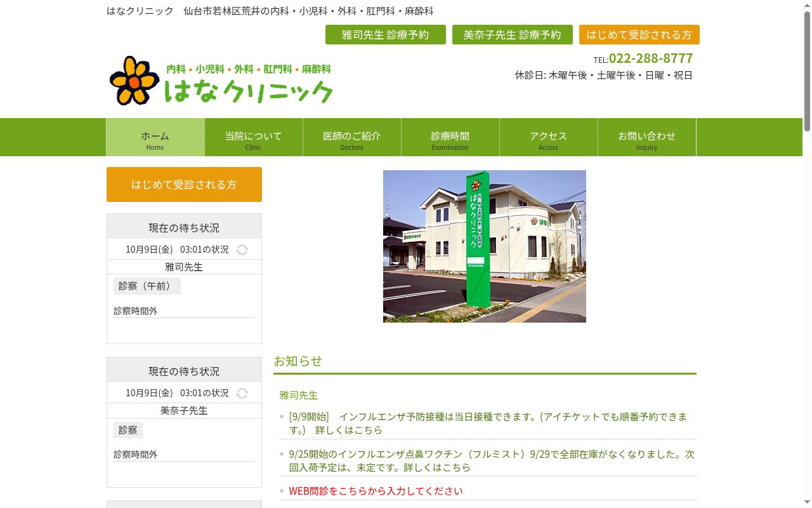Call link 022-288-8777 phone number
The image size is (812, 508).
tap(651, 58)
